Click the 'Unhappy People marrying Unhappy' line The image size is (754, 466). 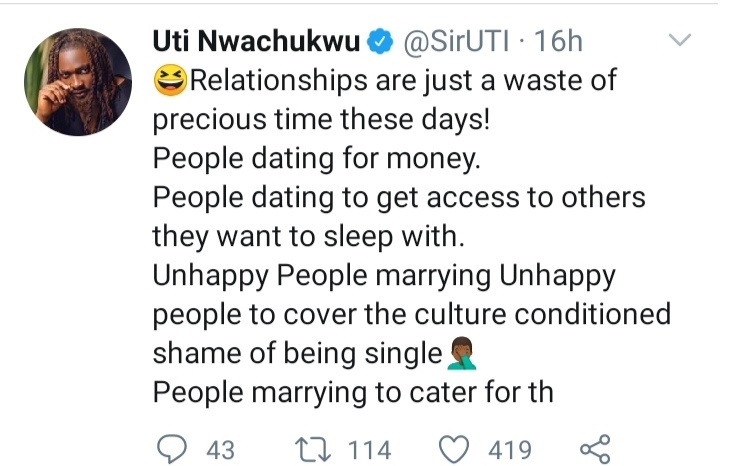pos(384,276)
